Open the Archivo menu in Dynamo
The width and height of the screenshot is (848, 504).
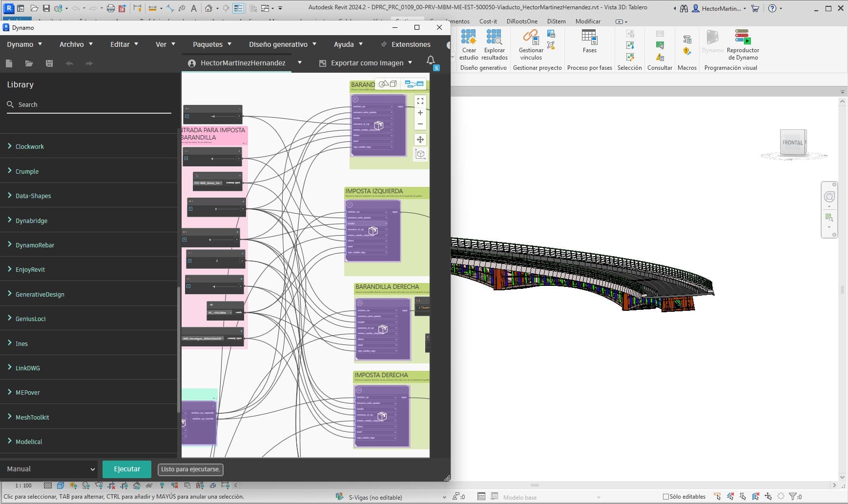click(76, 44)
